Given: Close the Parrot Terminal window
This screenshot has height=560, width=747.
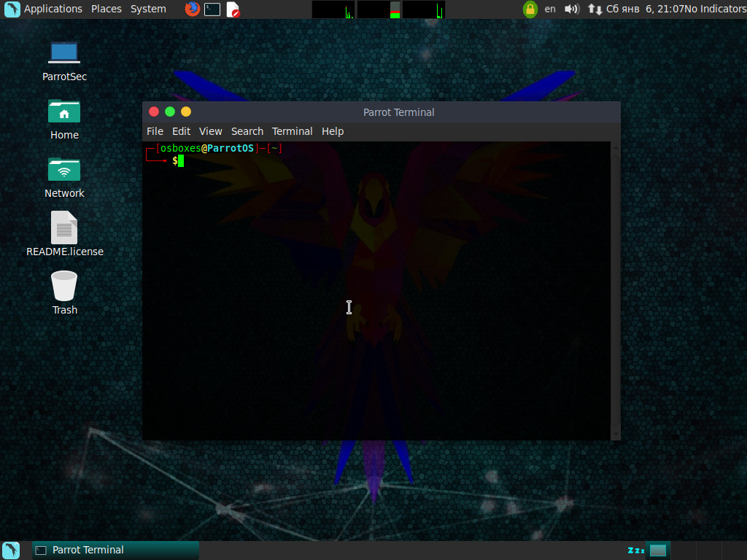Looking at the screenshot, I should tap(154, 112).
